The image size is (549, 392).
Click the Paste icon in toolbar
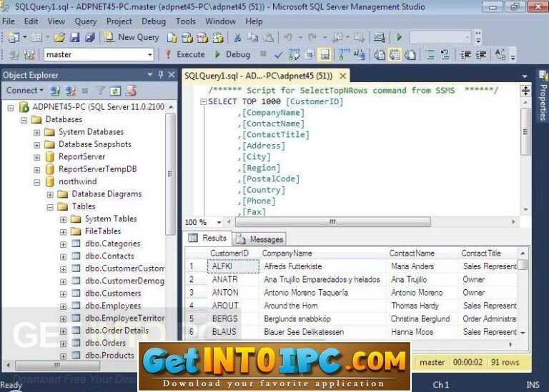(x=268, y=37)
